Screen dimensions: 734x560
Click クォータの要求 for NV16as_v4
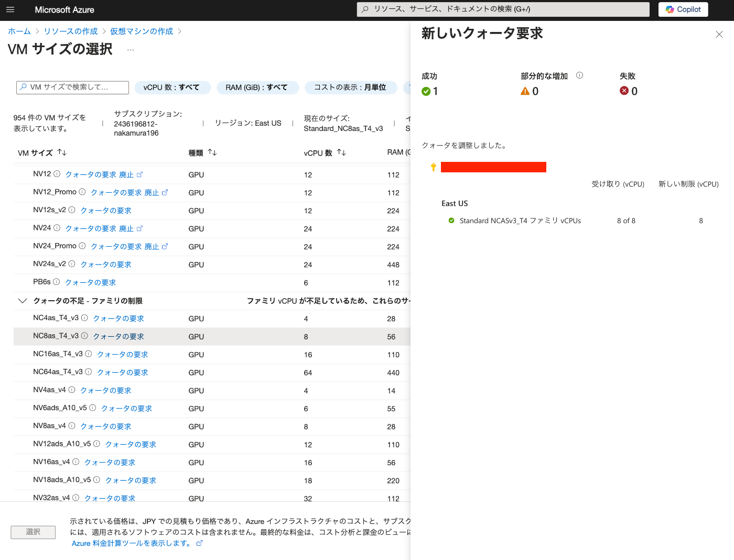[x=110, y=462]
